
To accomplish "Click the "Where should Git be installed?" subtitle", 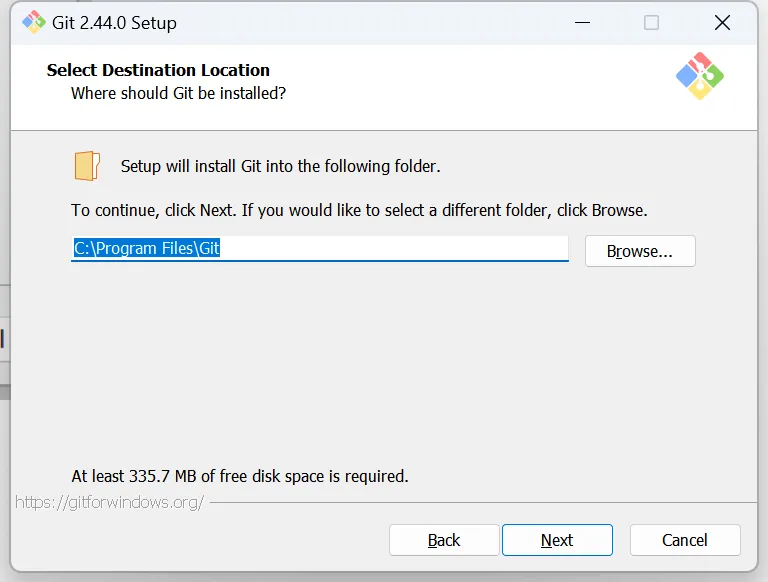I will pyautogui.click(x=178, y=93).
